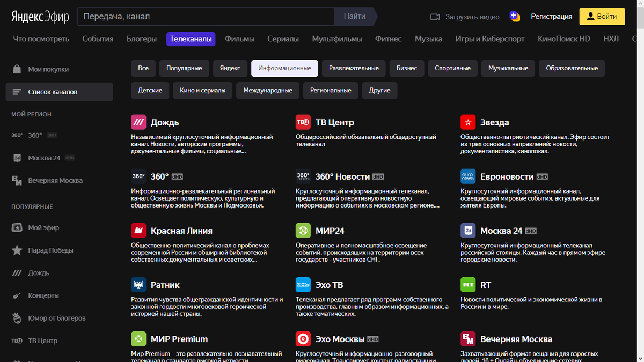The image size is (644, 362).
Task: Click the Красная Линия red logo
Action: pyautogui.click(x=138, y=231)
